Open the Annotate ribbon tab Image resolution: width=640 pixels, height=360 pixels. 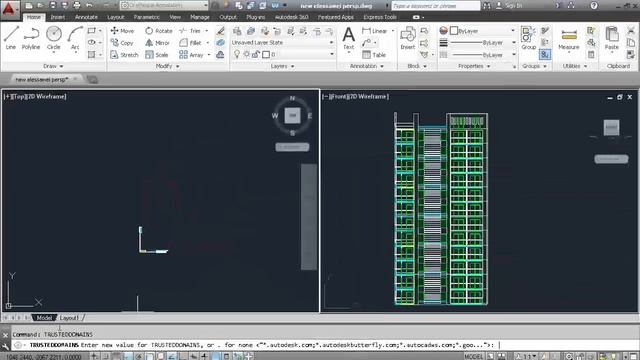point(86,17)
